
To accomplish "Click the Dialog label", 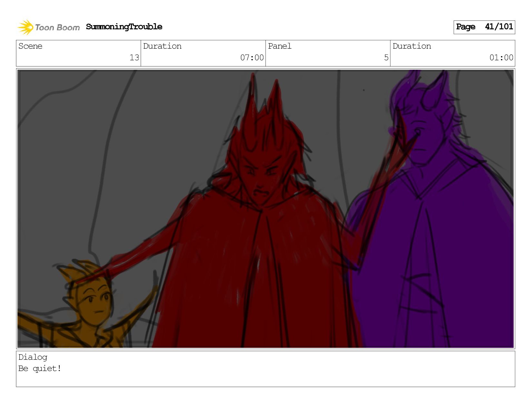I will [x=33, y=357].
